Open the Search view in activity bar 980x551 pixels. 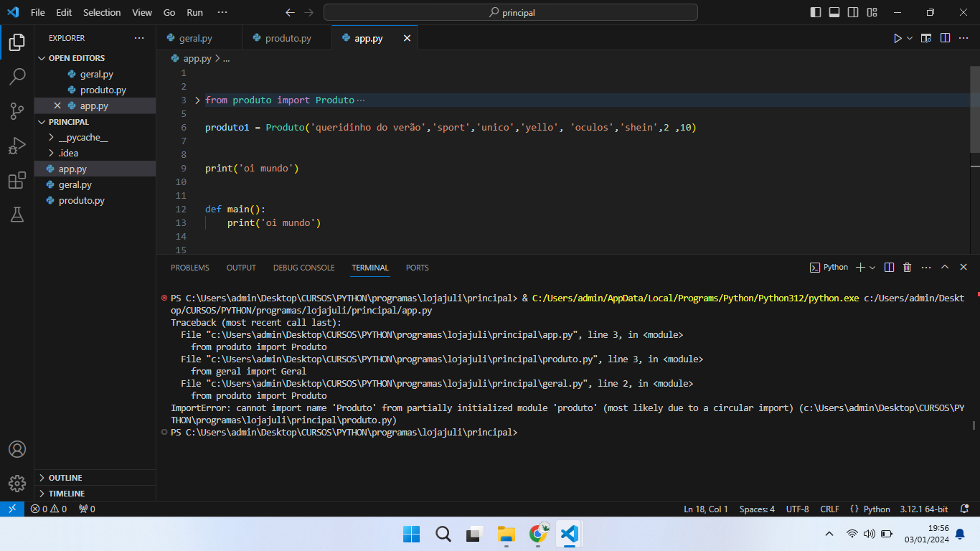(x=17, y=77)
